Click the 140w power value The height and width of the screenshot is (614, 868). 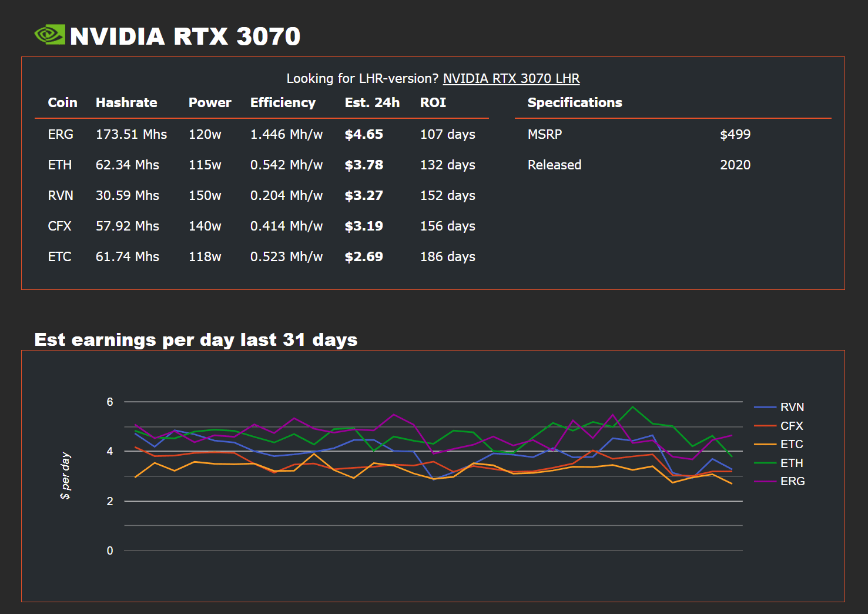[x=205, y=226]
